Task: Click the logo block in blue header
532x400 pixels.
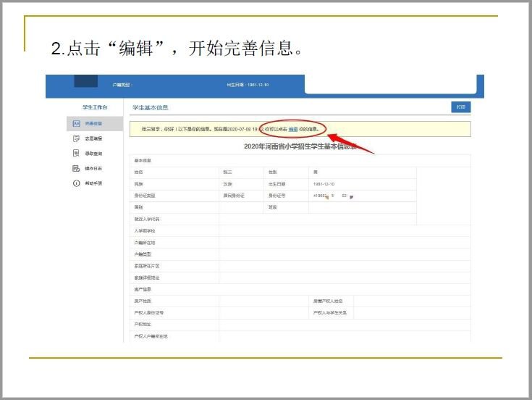Action: click(85, 82)
